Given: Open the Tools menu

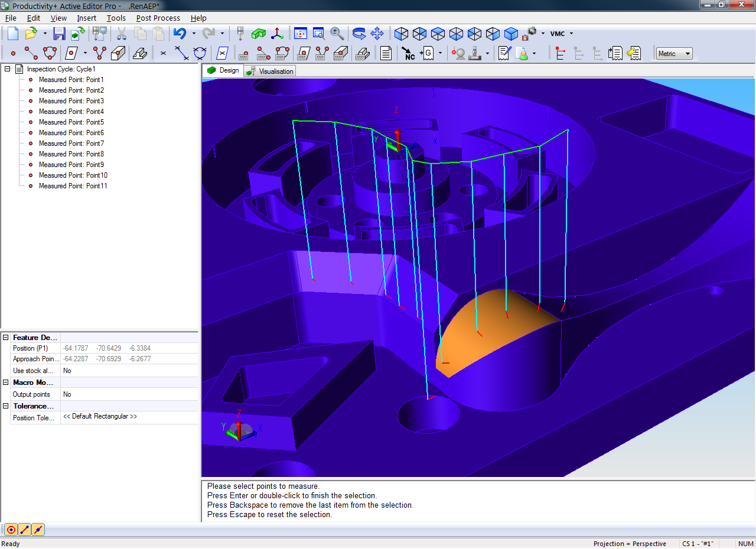Looking at the screenshot, I should [x=116, y=18].
